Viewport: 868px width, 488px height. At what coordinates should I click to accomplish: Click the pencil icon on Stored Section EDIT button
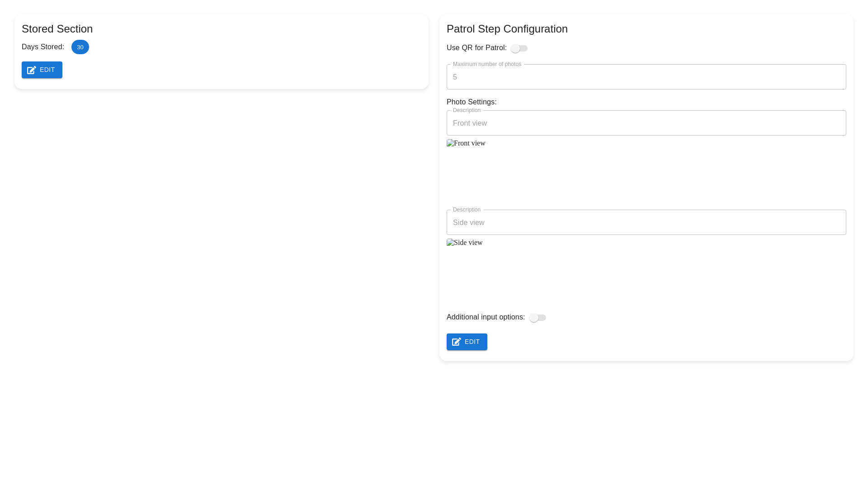point(32,70)
